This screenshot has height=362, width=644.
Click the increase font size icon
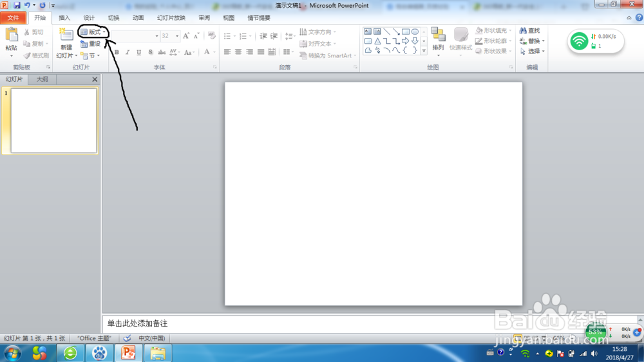point(186,36)
